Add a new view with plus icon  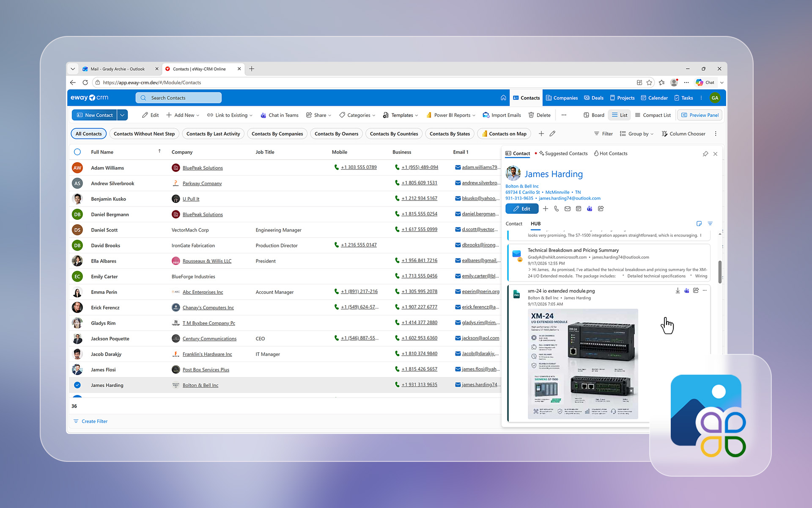pos(541,134)
